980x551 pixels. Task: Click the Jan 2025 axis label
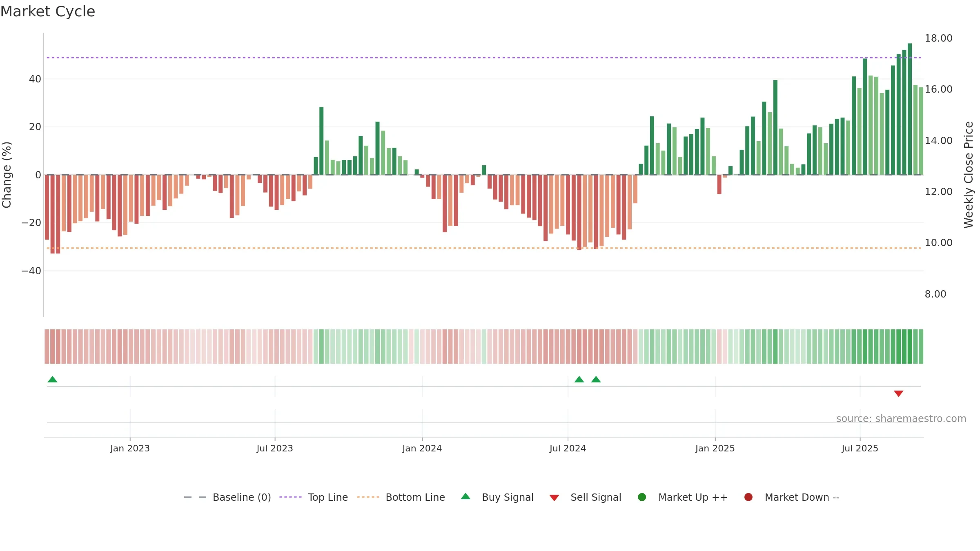tap(715, 449)
